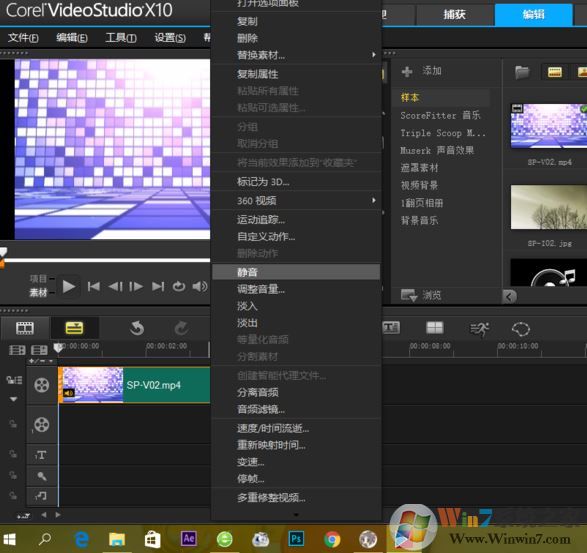Image resolution: width=587 pixels, height=553 pixels.
Task: Undo the last action
Action: [137, 328]
